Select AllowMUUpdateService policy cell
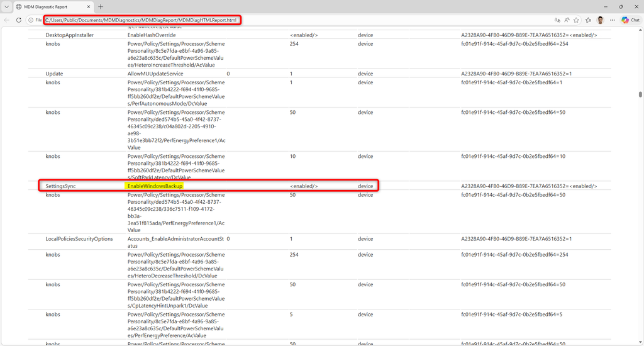The image size is (644, 346). pyautogui.click(x=155, y=74)
